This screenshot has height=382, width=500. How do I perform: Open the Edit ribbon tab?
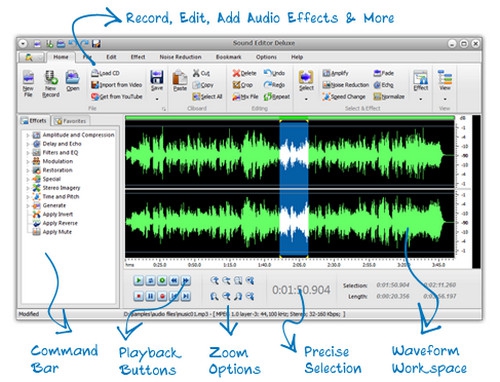[x=111, y=57]
